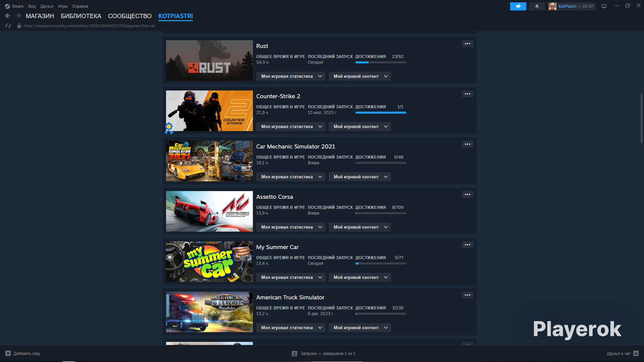Expand 'Мой игровой контент' for Counter-Strike 2
Screen dimensions: 644x362
360,127
